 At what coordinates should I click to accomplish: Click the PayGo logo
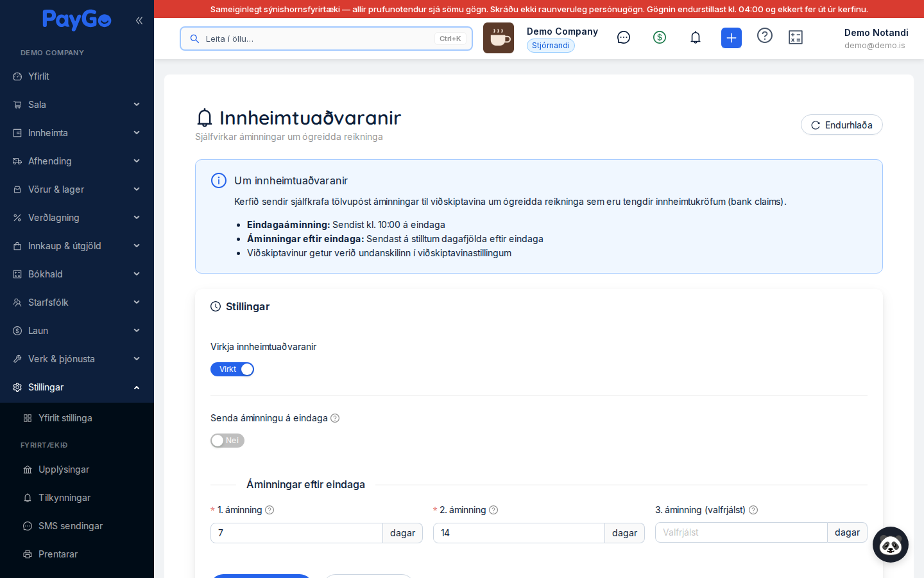tap(77, 20)
